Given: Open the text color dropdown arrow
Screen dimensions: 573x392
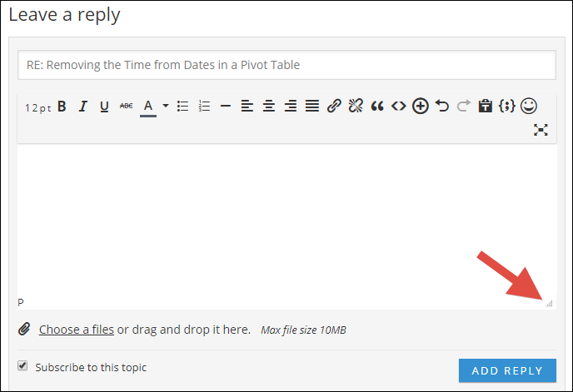Looking at the screenshot, I should [166, 106].
